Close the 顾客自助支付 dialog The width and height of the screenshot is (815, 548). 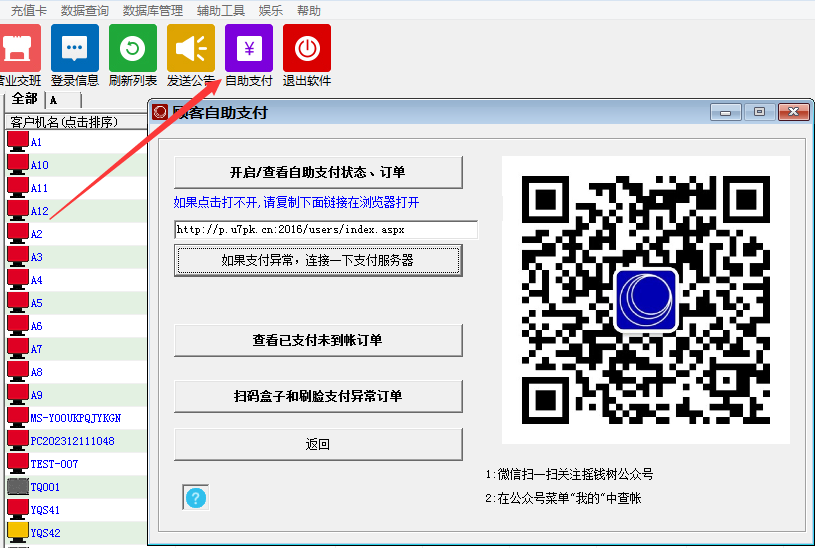[793, 112]
